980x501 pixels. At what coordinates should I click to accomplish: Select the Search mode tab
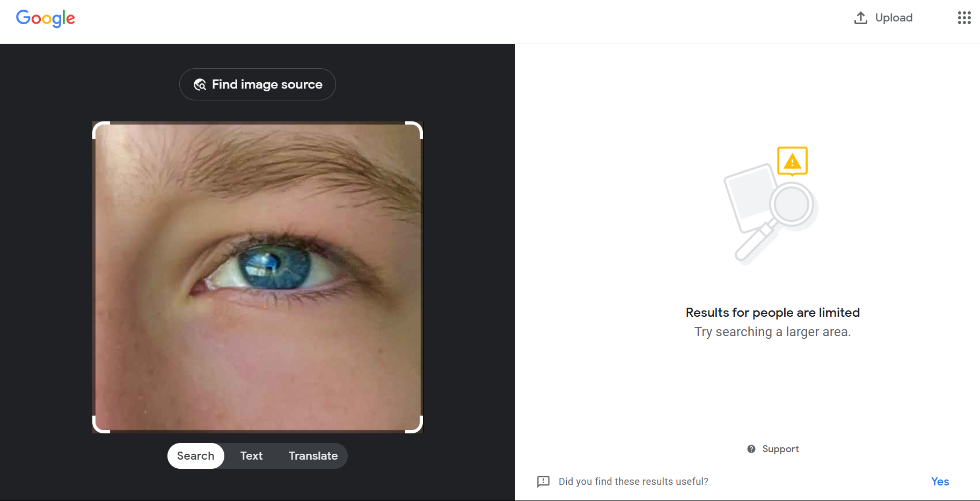pos(195,456)
